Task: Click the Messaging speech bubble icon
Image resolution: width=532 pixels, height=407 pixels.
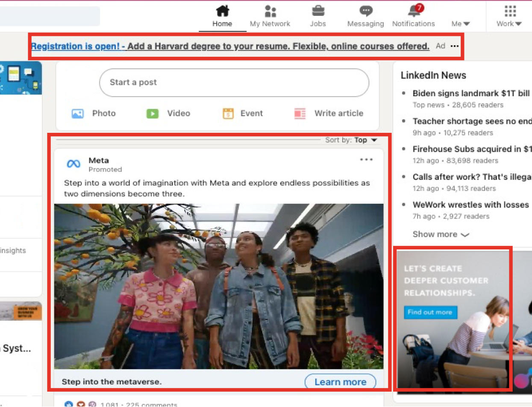Action: [366, 11]
